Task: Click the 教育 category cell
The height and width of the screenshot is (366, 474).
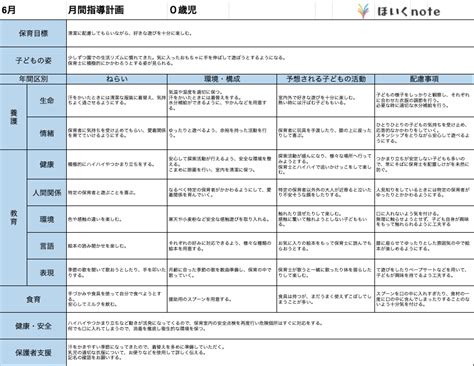Action: coord(13,217)
